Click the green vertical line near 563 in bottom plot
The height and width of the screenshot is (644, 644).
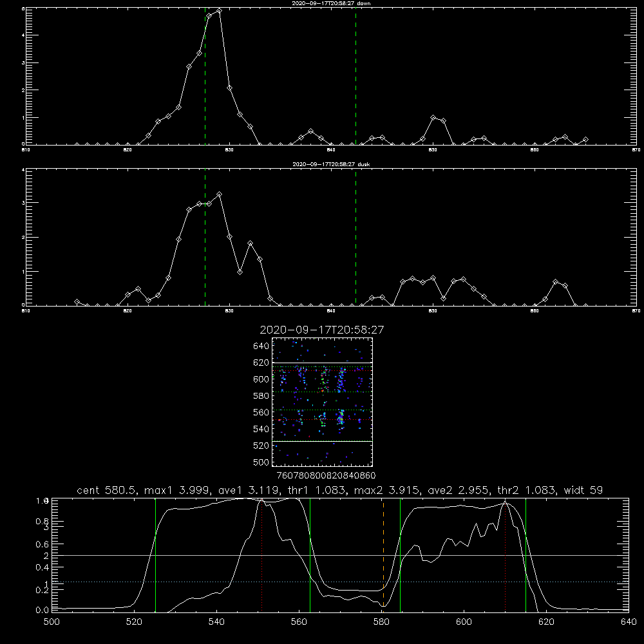(310, 555)
